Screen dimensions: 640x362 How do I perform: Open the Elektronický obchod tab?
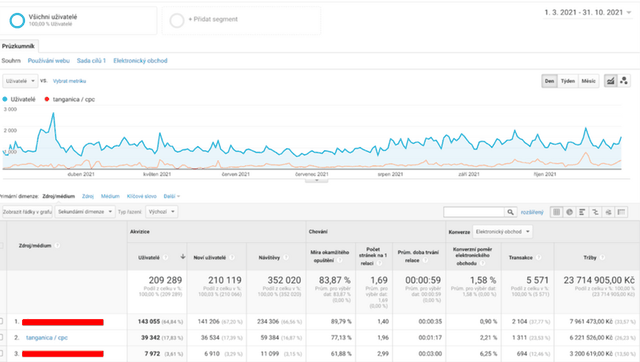point(140,61)
